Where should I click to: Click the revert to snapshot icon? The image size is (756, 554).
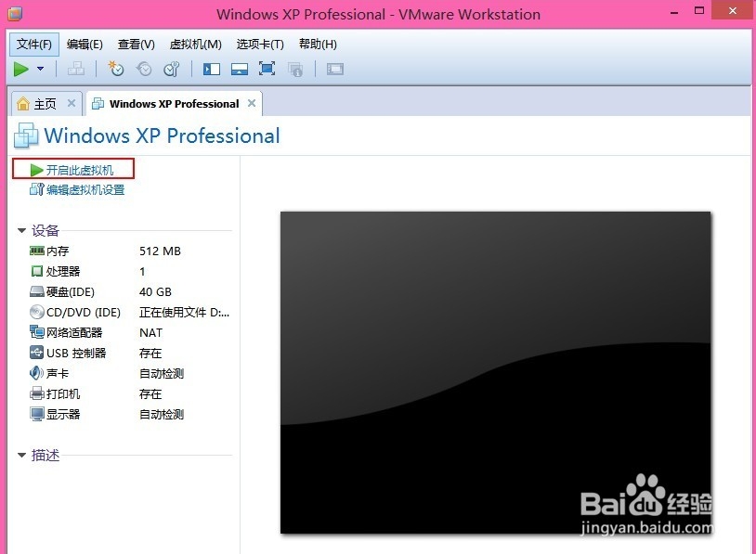(x=144, y=70)
